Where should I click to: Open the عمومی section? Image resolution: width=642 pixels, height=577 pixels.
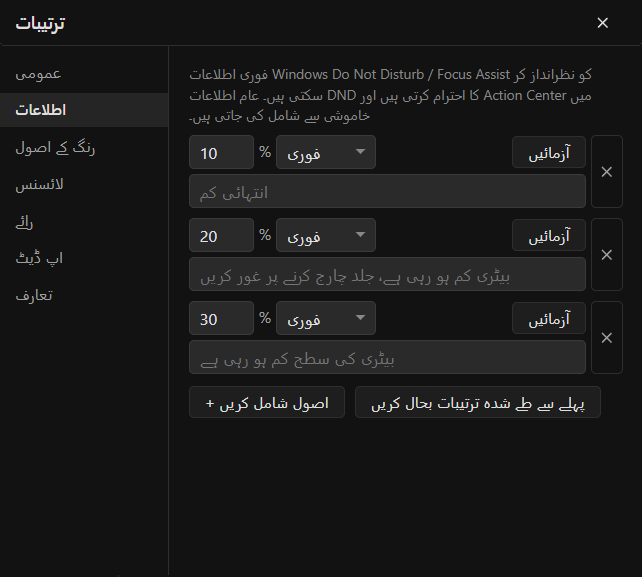pyautogui.click(x=84, y=74)
